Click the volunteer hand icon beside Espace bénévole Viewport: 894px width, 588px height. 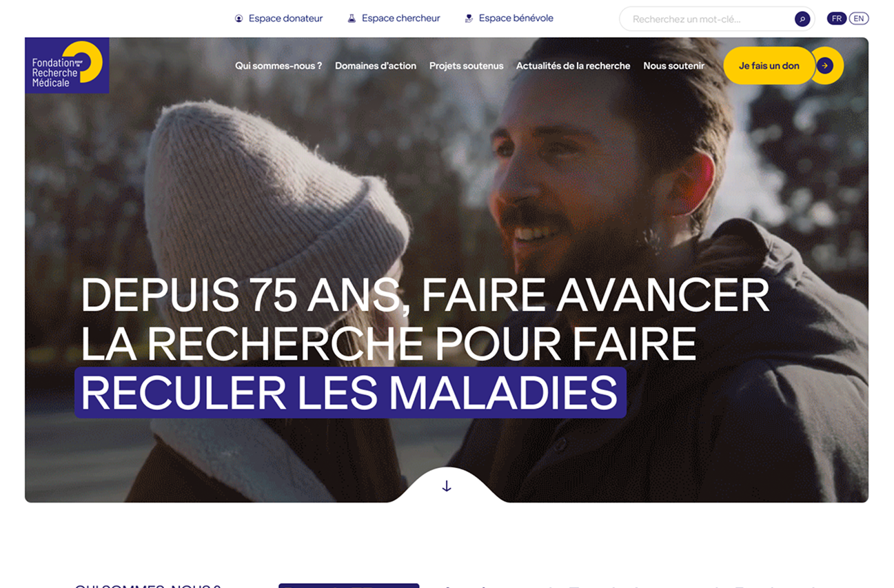(469, 19)
